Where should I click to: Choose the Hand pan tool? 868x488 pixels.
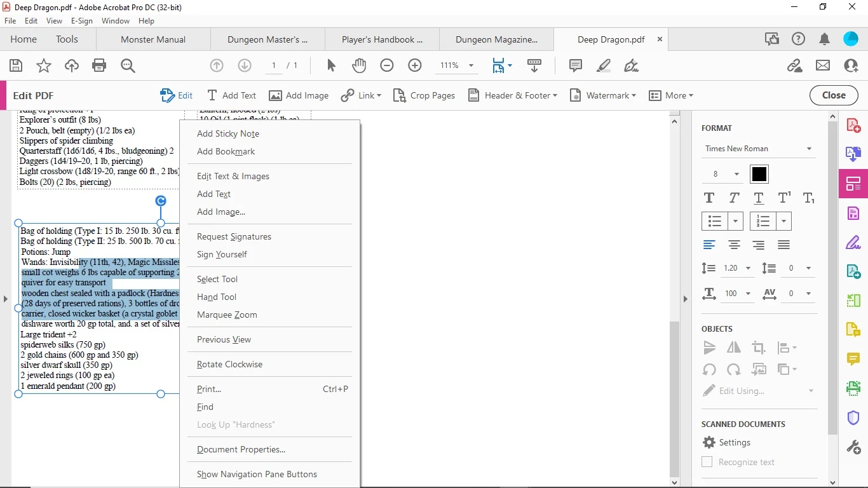(359, 65)
